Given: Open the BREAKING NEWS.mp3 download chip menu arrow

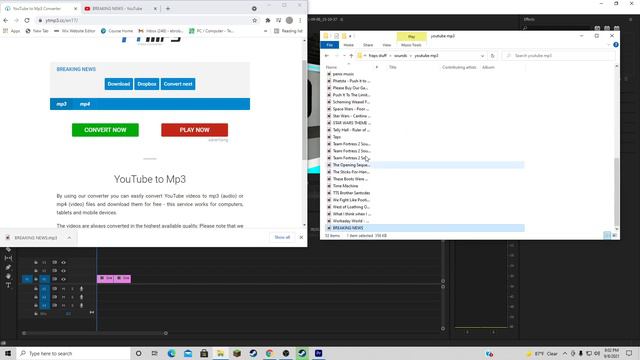Looking at the screenshot, I should pyautogui.click(x=69, y=238).
